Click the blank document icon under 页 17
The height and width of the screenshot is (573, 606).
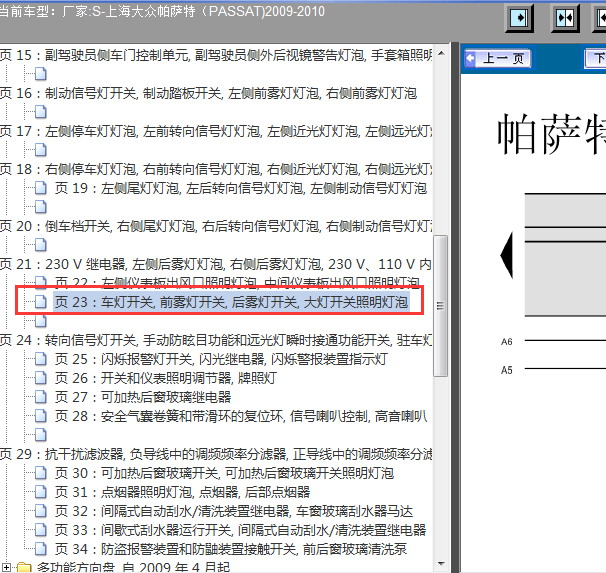[40, 150]
